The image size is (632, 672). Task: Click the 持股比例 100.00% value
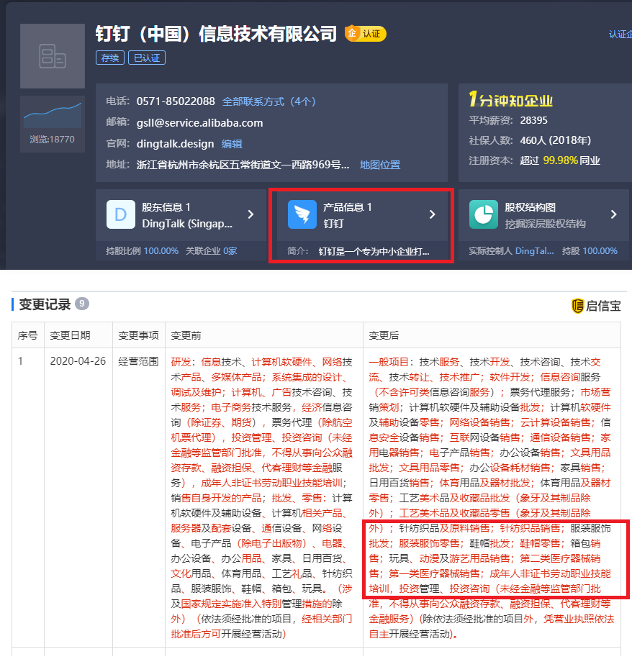(161, 250)
